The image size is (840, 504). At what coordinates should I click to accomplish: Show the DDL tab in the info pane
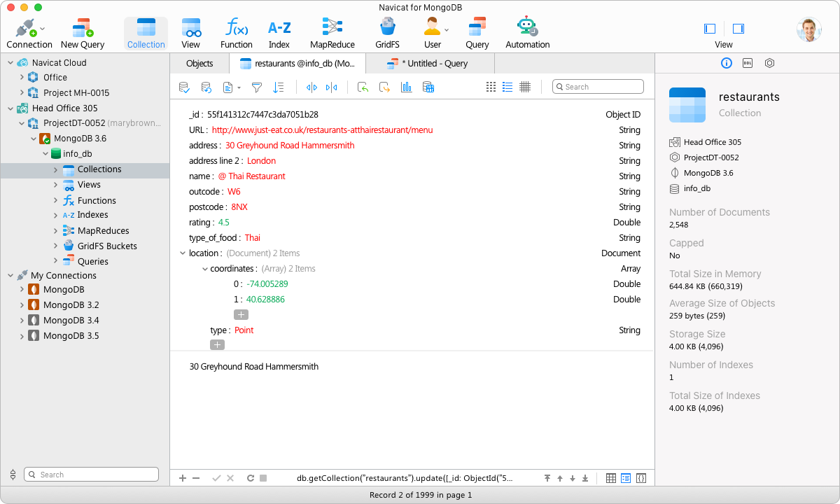click(748, 63)
